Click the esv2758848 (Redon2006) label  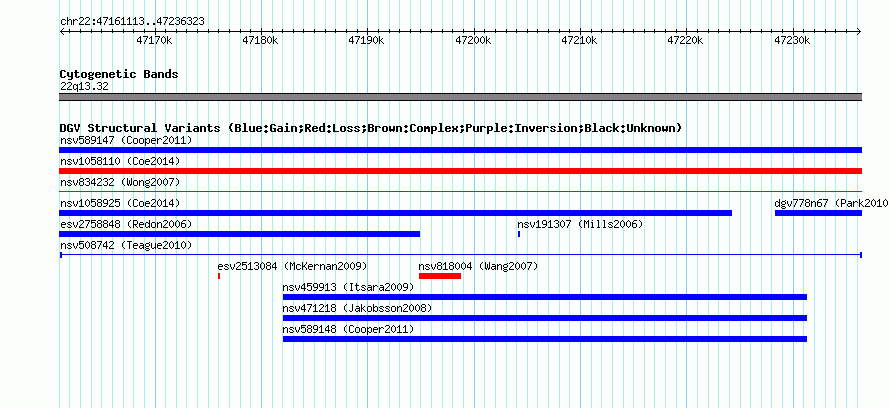coord(126,224)
